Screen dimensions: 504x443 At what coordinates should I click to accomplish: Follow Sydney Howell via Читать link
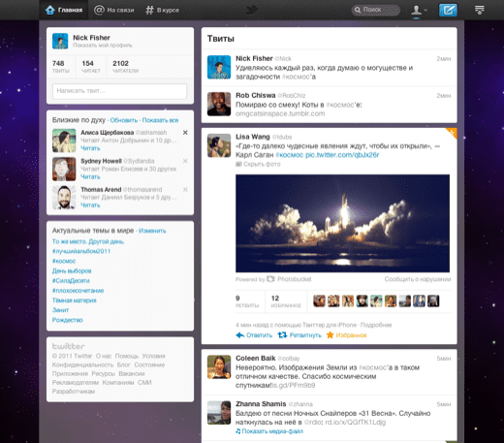tap(90, 176)
